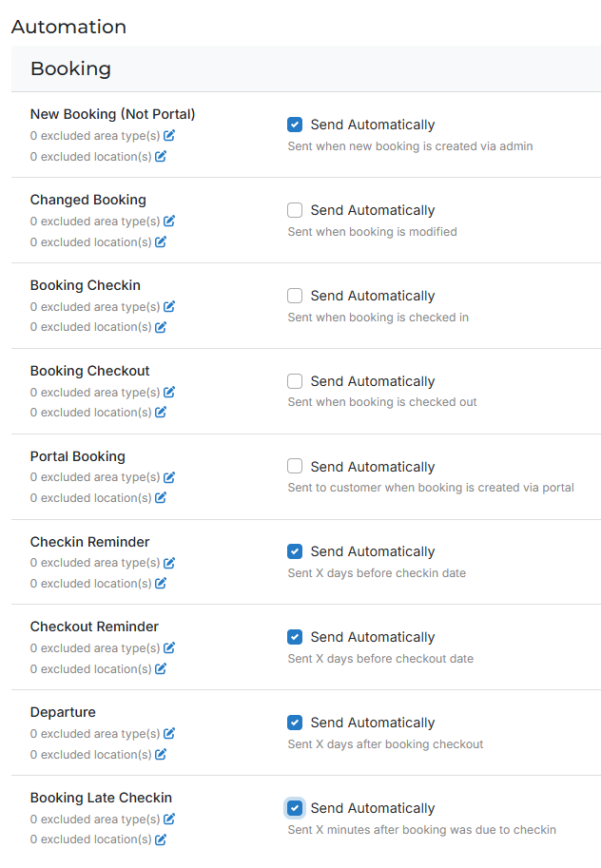Viewport: 601px width, 868px height.
Task: Edit excluded area types for New Booking
Action: pos(169,136)
